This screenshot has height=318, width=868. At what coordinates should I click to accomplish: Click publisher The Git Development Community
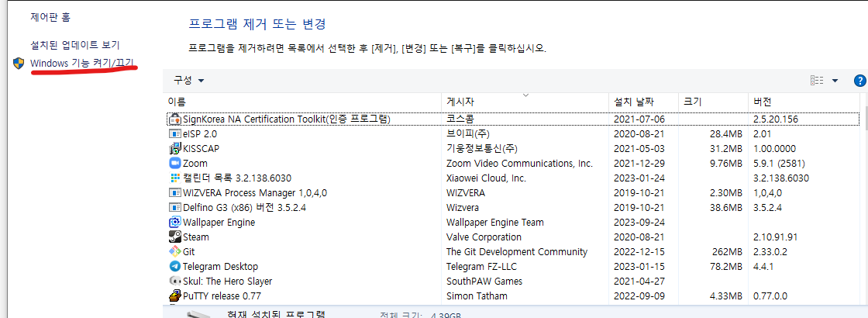coord(516,251)
